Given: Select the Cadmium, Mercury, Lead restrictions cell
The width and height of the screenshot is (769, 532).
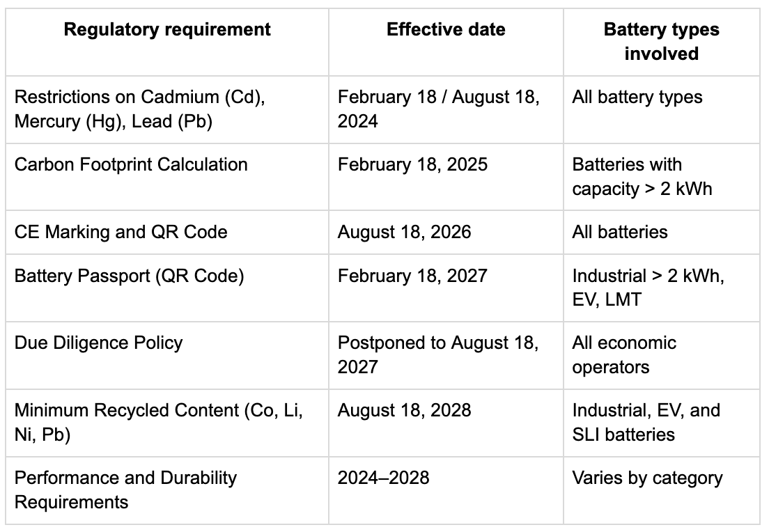Looking at the screenshot, I should [140, 109].
